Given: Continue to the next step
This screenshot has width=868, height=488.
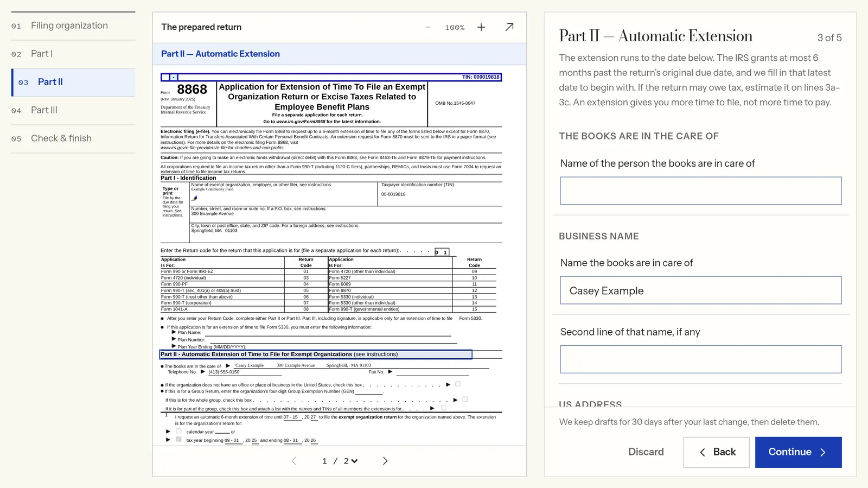Looking at the screenshot, I should (798, 452).
